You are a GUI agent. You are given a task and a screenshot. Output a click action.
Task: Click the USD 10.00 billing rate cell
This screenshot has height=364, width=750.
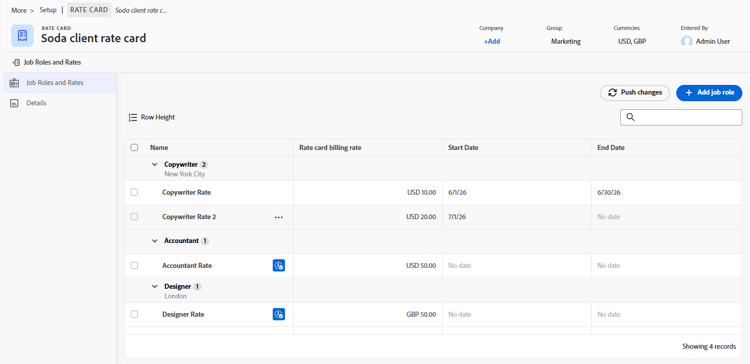click(368, 192)
